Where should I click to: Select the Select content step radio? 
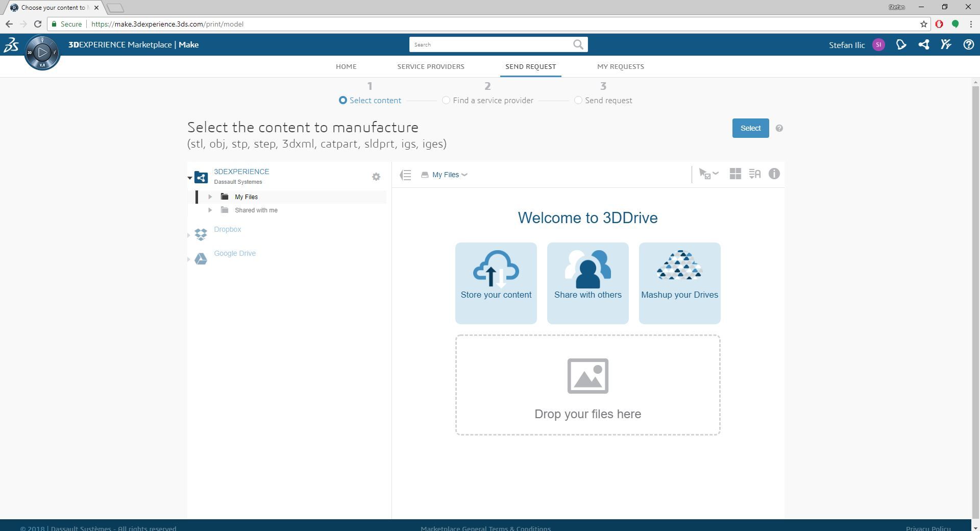coord(342,100)
